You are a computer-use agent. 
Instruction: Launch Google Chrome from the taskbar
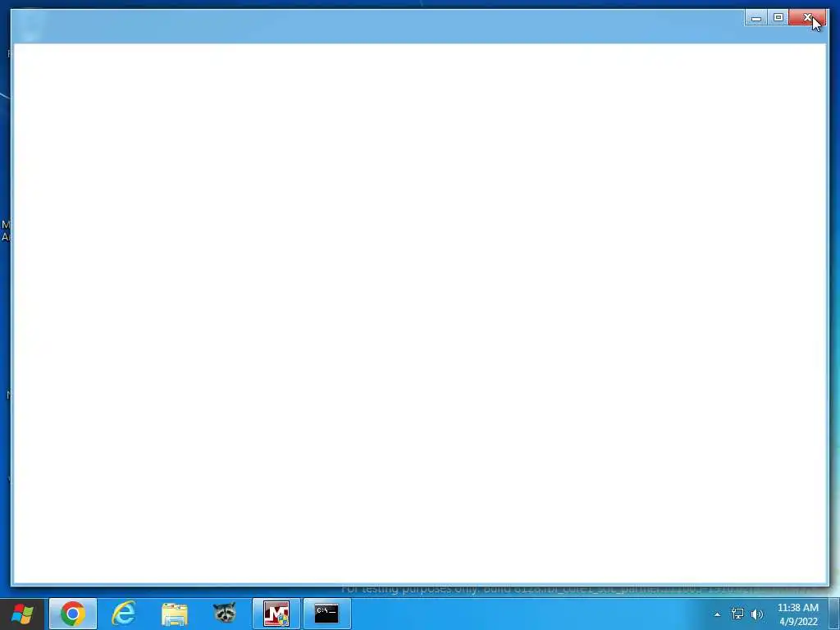[73, 614]
